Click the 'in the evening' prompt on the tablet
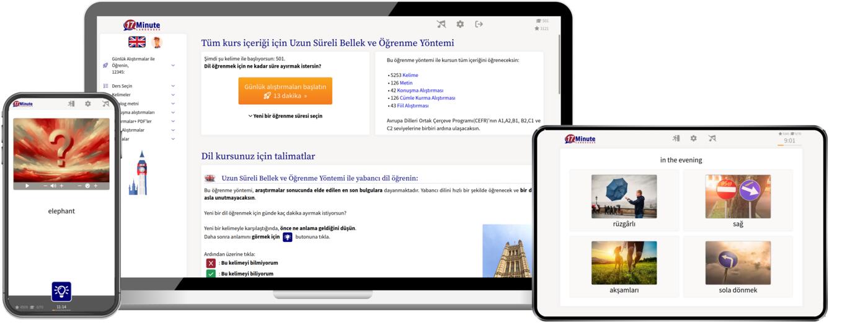Screen dimensions: 868x330 pyautogui.click(x=681, y=160)
